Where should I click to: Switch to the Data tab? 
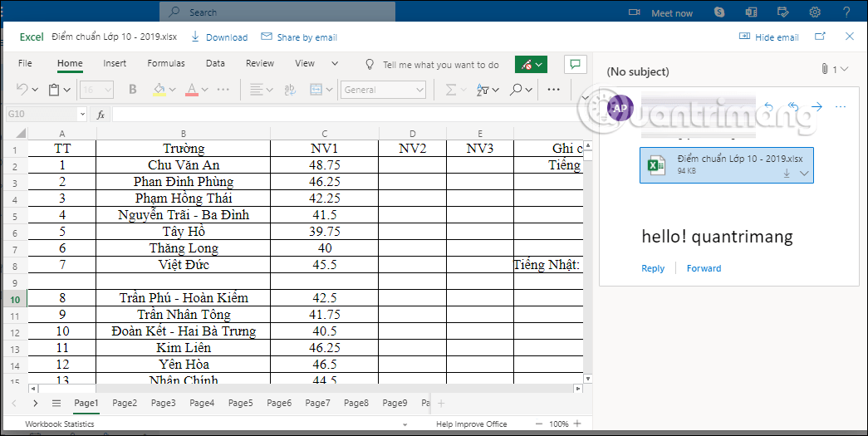(x=215, y=64)
